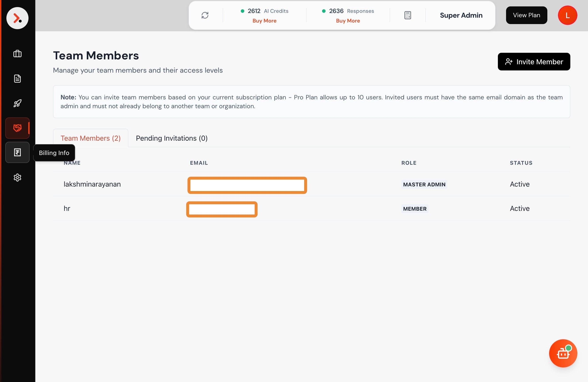
Task: Click the calculator icon in the top bar
Action: [407, 15]
